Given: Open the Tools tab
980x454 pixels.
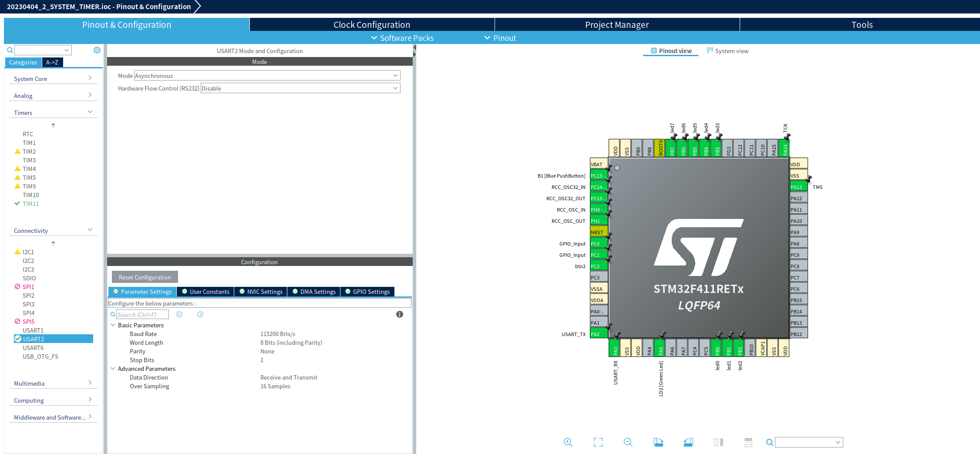Looking at the screenshot, I should [x=862, y=25].
